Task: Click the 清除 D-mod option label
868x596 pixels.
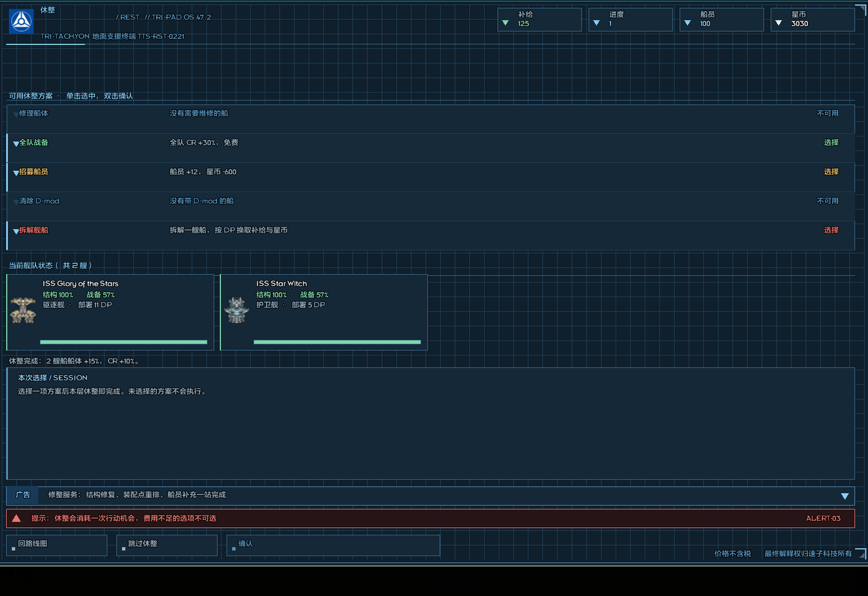Action: (x=39, y=201)
